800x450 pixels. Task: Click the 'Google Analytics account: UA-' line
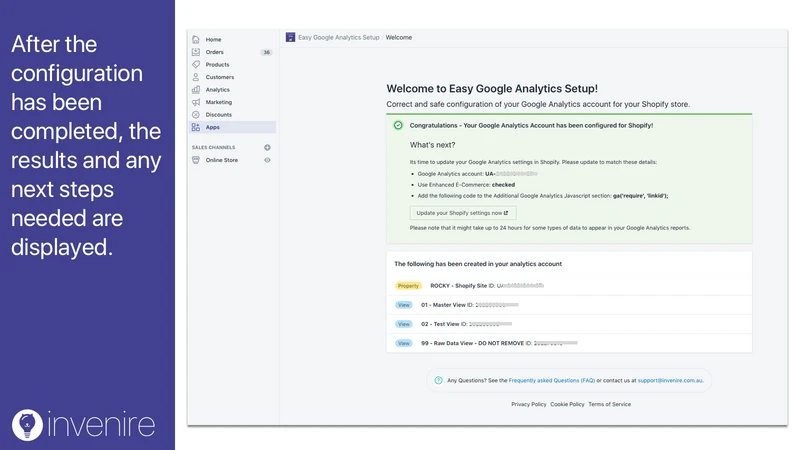pos(477,174)
